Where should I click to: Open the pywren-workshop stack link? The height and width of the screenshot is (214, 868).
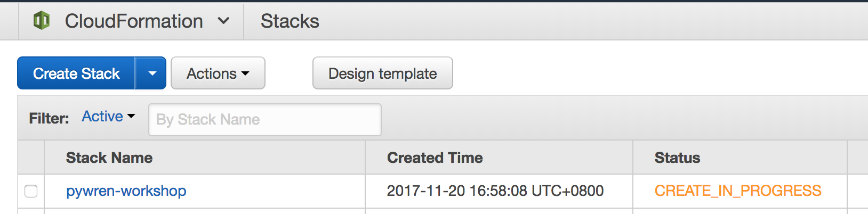coord(126,191)
